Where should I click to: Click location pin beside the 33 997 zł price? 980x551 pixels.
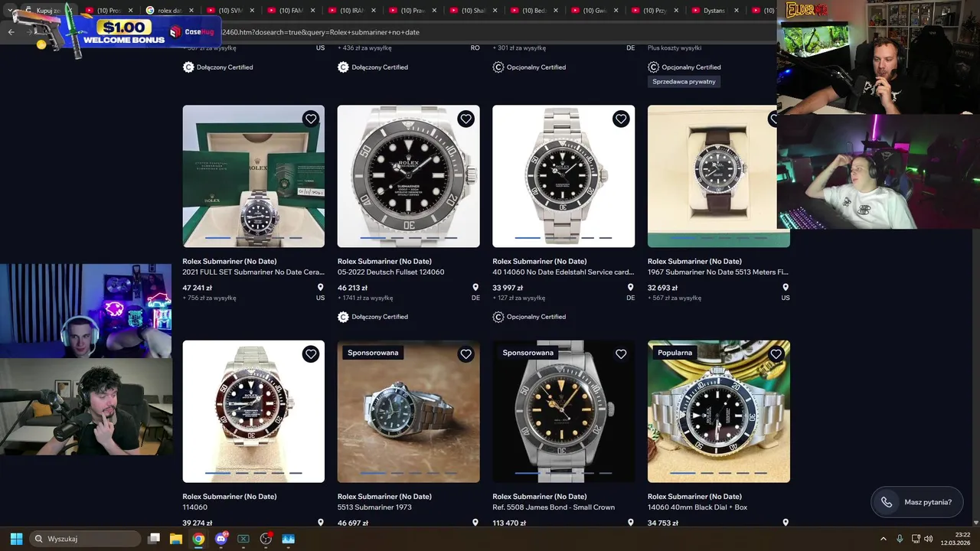631,288
